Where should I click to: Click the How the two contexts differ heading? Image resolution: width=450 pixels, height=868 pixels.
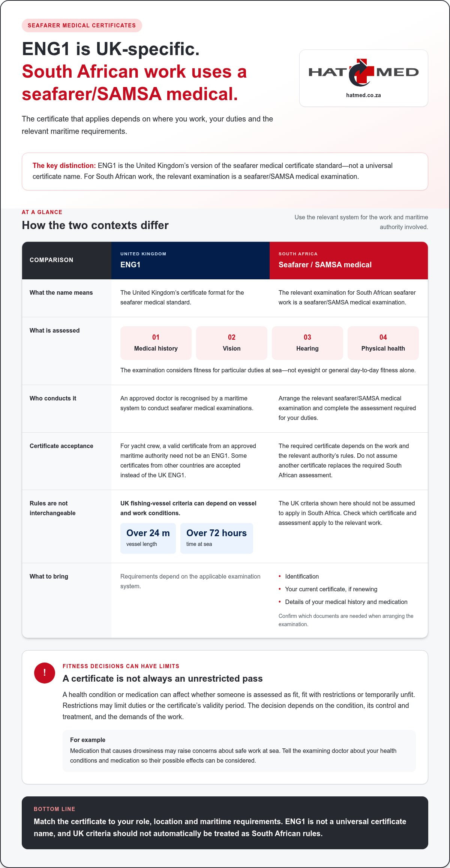coord(95,225)
